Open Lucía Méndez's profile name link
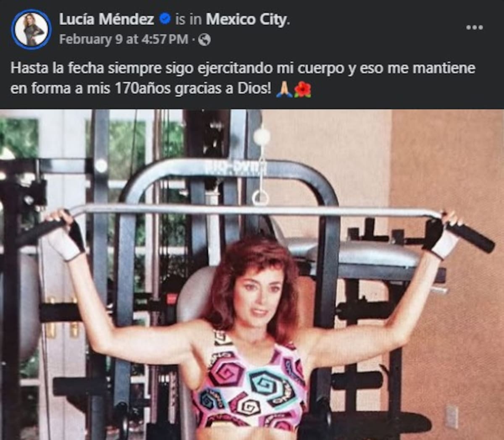 click(x=106, y=19)
